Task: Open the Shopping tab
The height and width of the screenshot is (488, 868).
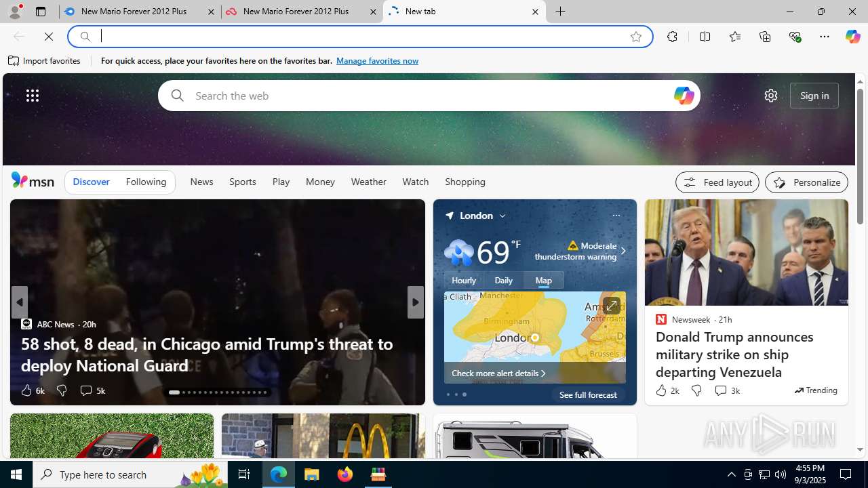Action: [465, 182]
